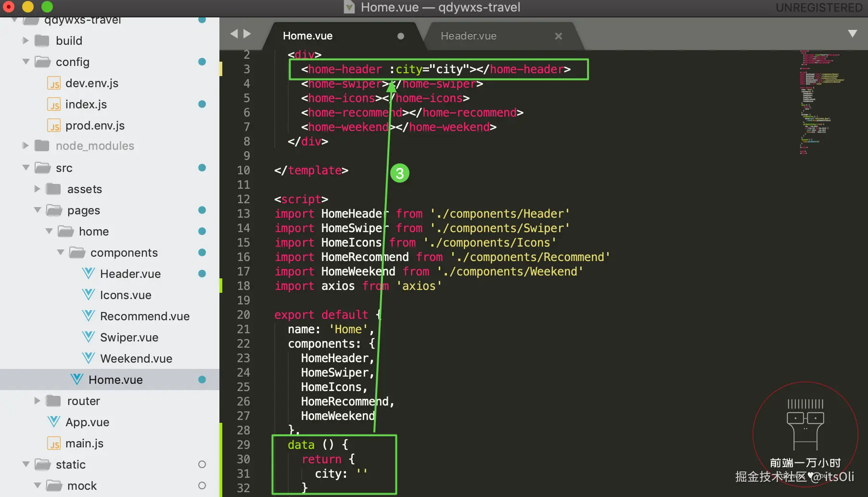Open Icons.vue via its Vue file icon

point(89,295)
